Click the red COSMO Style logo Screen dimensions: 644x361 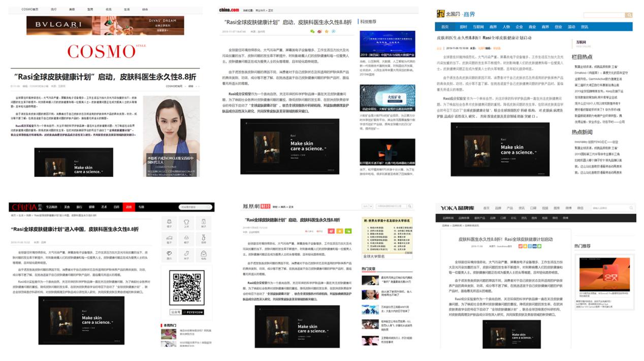pos(106,51)
